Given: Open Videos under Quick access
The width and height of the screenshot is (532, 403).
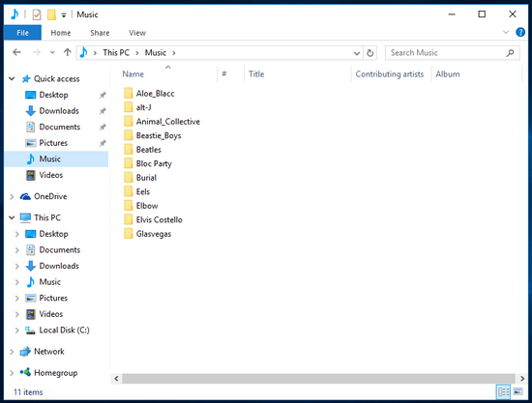Looking at the screenshot, I should [51, 175].
